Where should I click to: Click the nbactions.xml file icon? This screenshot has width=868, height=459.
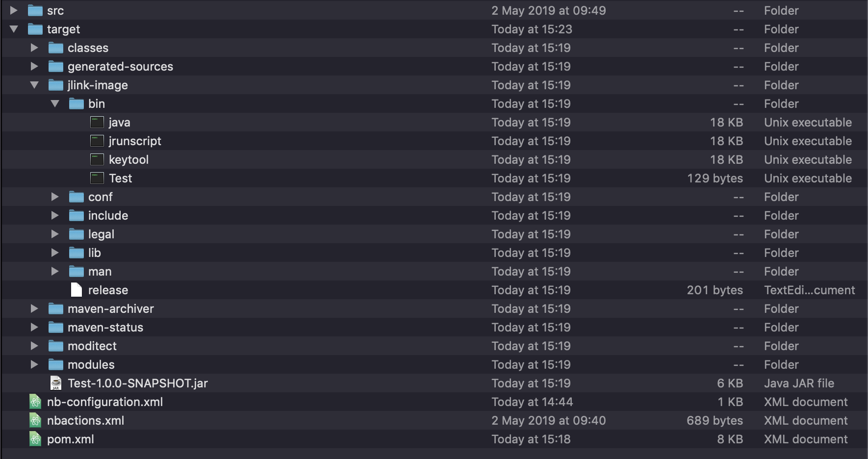click(x=35, y=421)
